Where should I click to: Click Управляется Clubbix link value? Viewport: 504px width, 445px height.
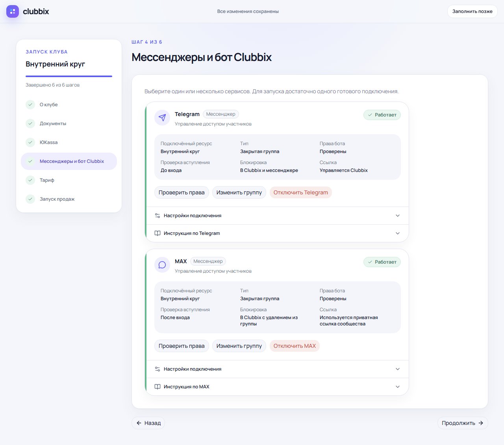344,170
